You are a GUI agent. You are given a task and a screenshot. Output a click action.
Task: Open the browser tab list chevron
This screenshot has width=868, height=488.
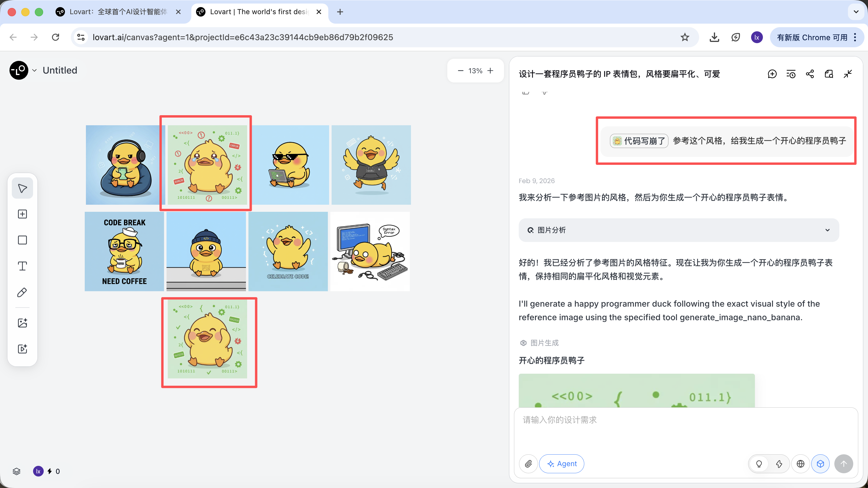(856, 12)
